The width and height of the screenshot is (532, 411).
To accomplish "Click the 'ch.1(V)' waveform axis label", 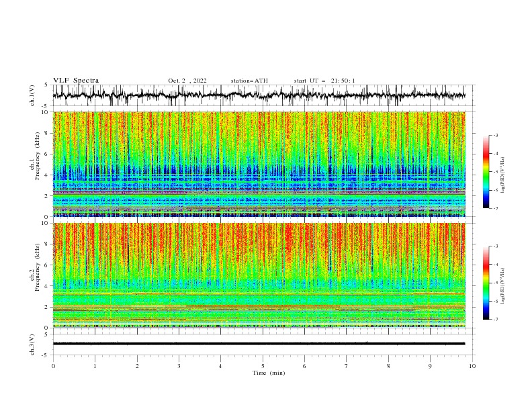I will 32,95.
